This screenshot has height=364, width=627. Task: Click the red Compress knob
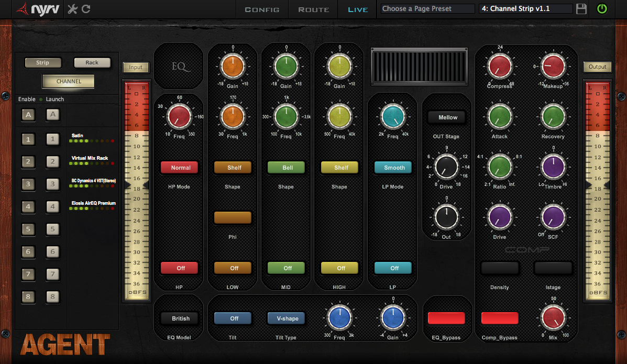[x=500, y=67]
